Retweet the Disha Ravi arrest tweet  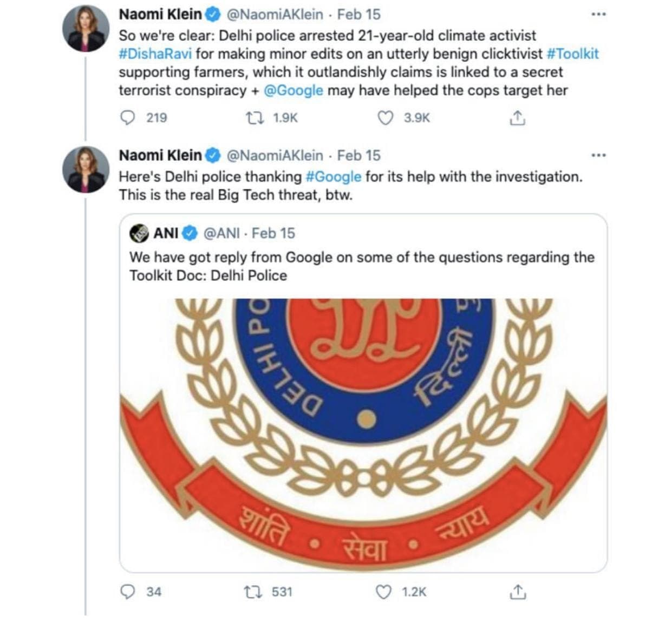point(253,118)
